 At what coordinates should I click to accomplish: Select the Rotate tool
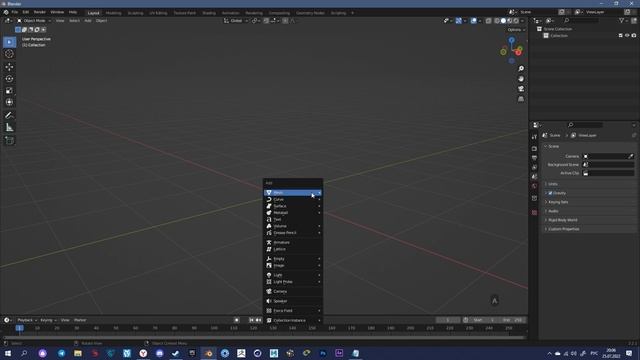click(x=9, y=78)
